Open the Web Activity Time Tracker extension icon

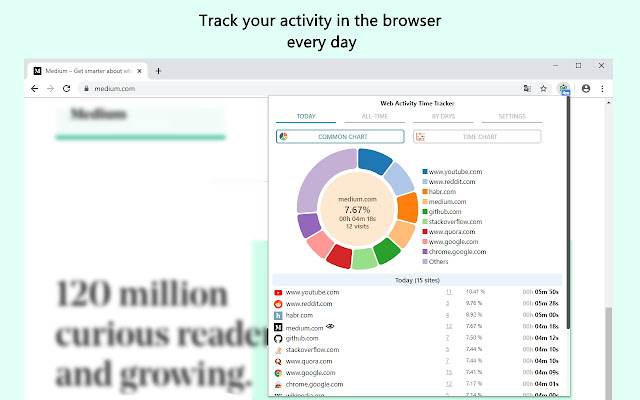pyautogui.click(x=564, y=89)
